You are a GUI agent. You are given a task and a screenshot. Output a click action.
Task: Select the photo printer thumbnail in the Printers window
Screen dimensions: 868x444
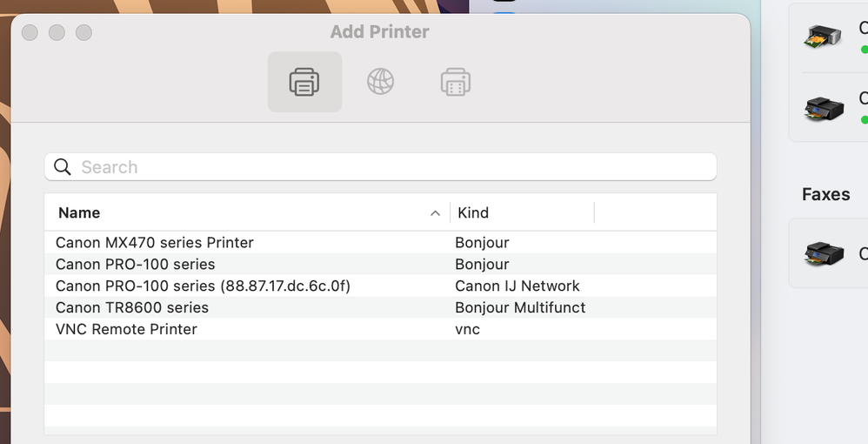[823, 36]
